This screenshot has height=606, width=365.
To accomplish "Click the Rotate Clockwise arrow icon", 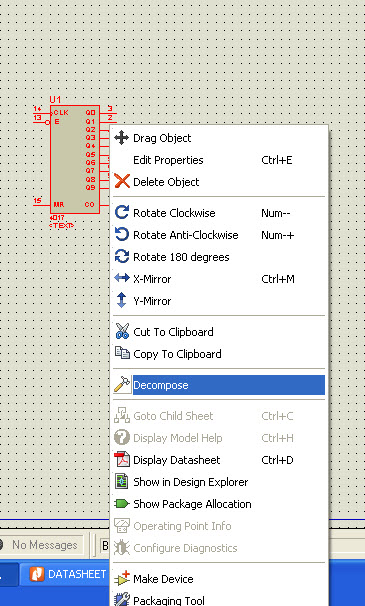I will tap(122, 213).
